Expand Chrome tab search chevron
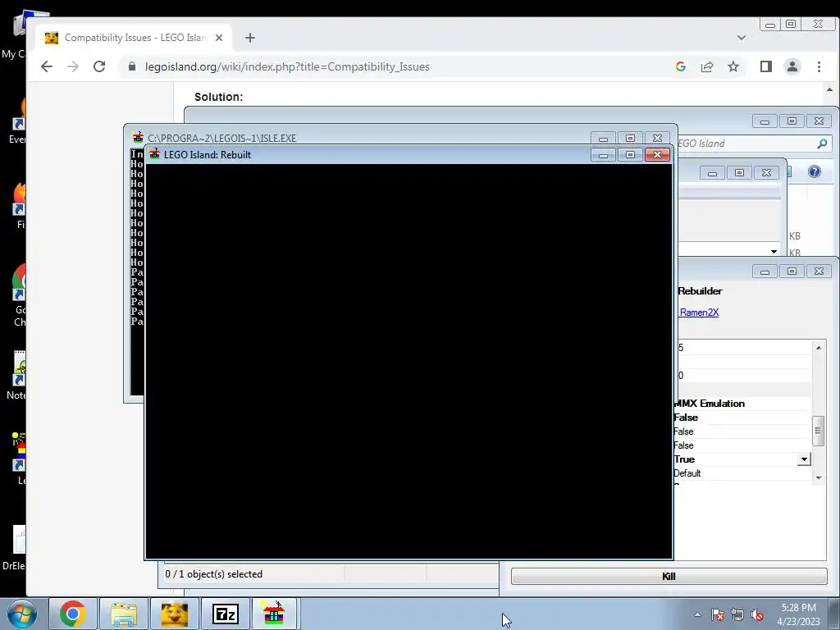The image size is (840, 630). point(742,38)
